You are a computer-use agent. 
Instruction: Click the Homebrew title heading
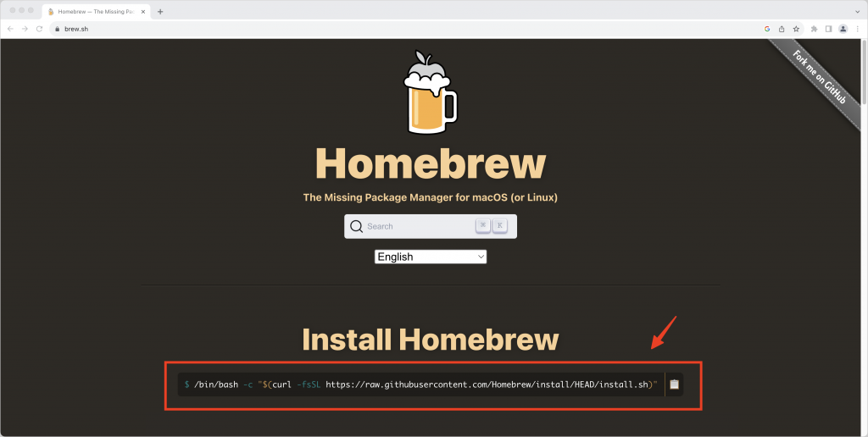(x=430, y=163)
